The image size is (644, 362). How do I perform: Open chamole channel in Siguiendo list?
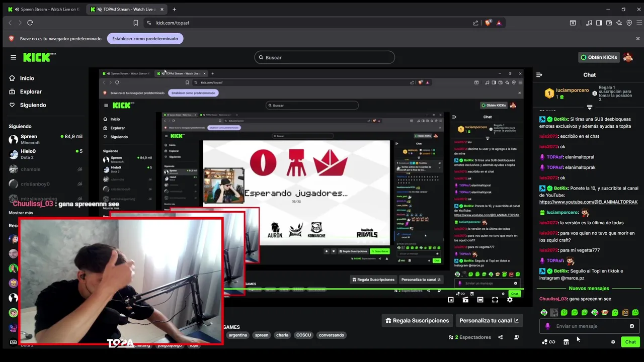click(45, 169)
